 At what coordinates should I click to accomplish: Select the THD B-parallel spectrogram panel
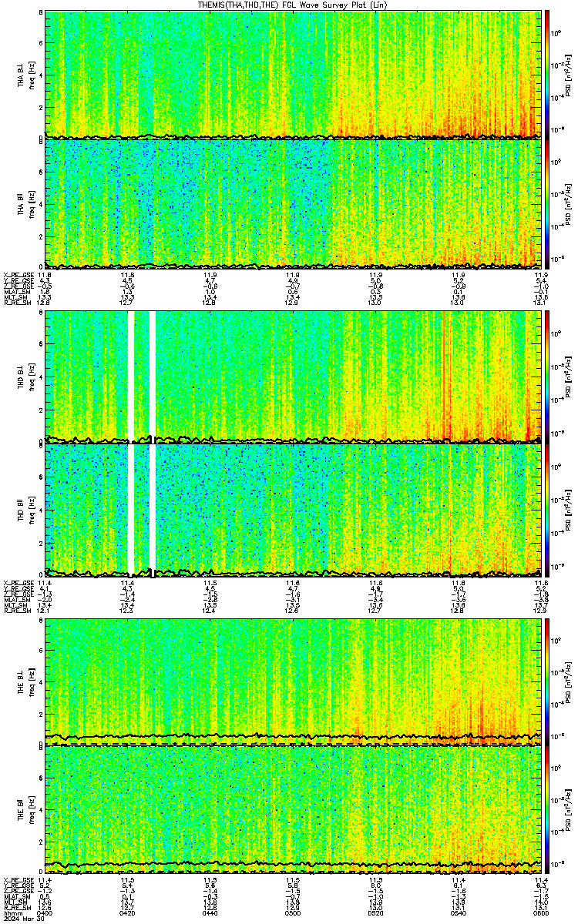[294, 510]
